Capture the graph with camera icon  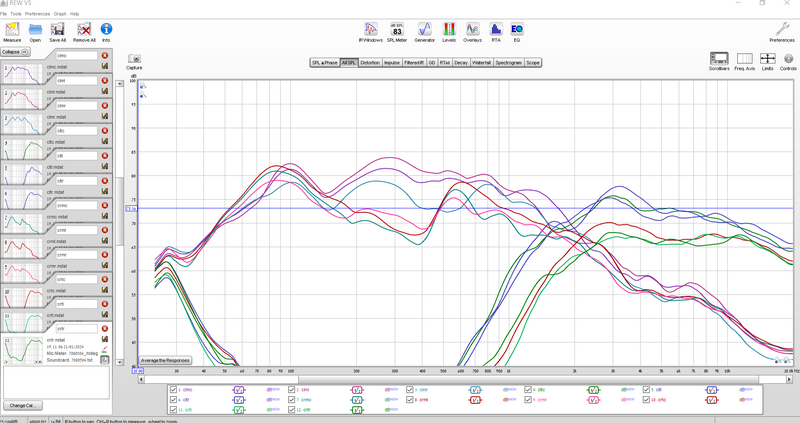click(x=134, y=59)
